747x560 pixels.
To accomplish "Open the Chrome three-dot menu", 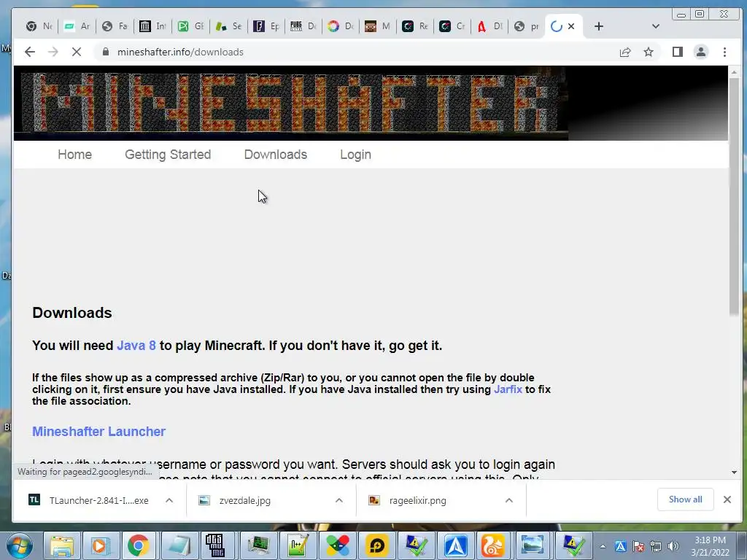I will [x=724, y=52].
